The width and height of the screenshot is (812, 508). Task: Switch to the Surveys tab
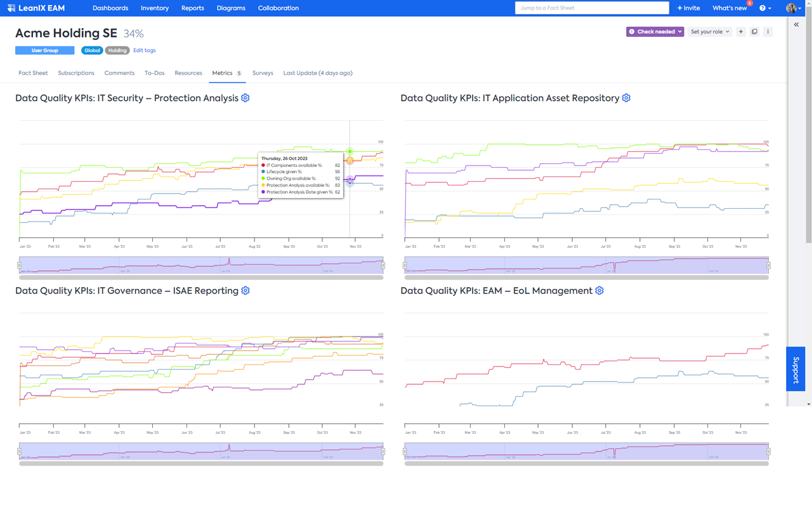263,73
